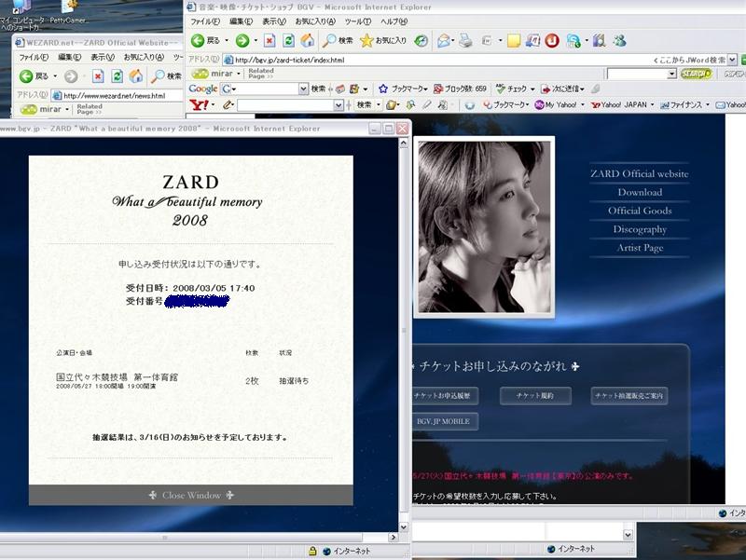Go forward in the BGV ticket shop window
This screenshot has width=746, height=560.
pos(242,41)
